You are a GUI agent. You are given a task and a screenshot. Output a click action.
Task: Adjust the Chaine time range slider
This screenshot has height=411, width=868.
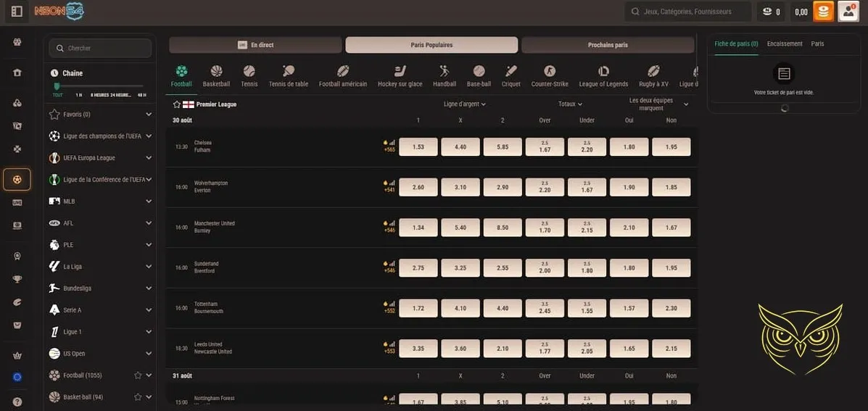click(57, 86)
